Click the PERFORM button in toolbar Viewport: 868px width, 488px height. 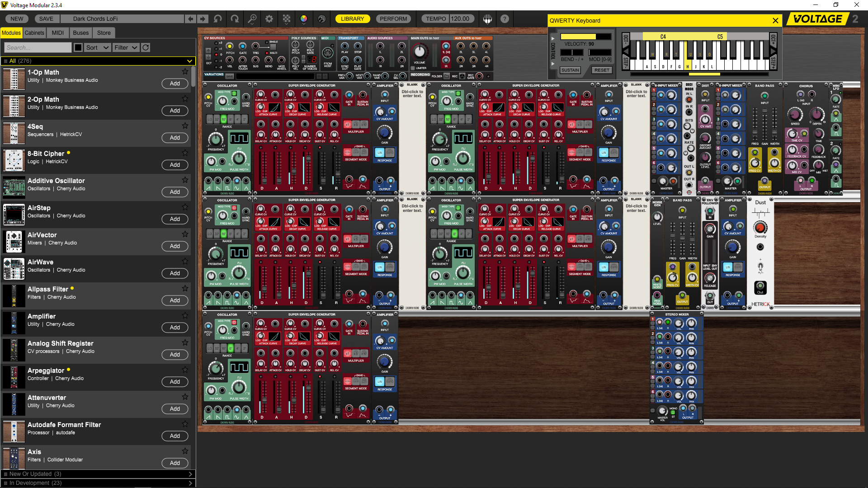click(393, 19)
